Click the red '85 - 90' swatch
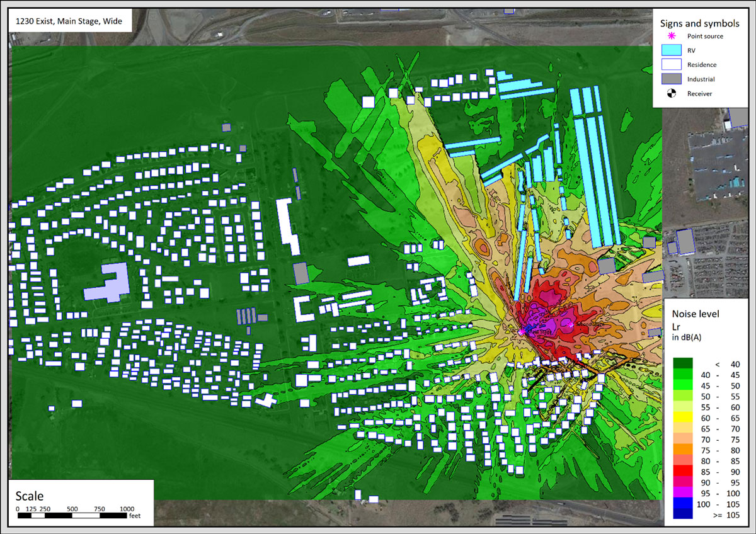Screen dimensions: 756x534 coord(682,470)
